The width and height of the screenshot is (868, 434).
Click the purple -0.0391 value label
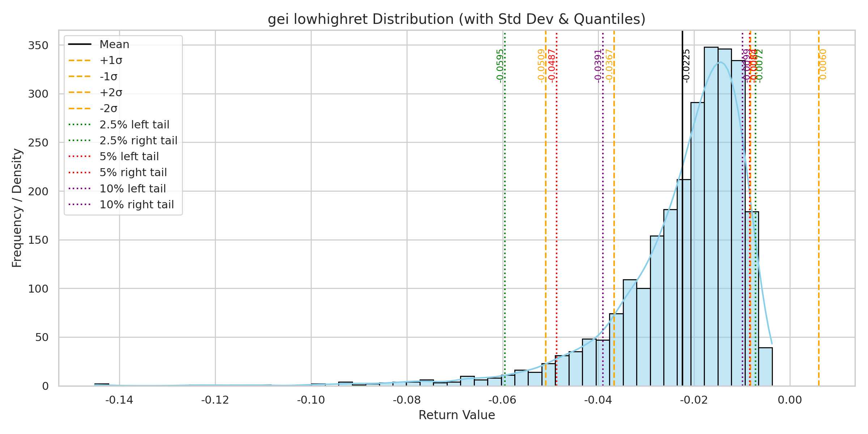pos(598,66)
